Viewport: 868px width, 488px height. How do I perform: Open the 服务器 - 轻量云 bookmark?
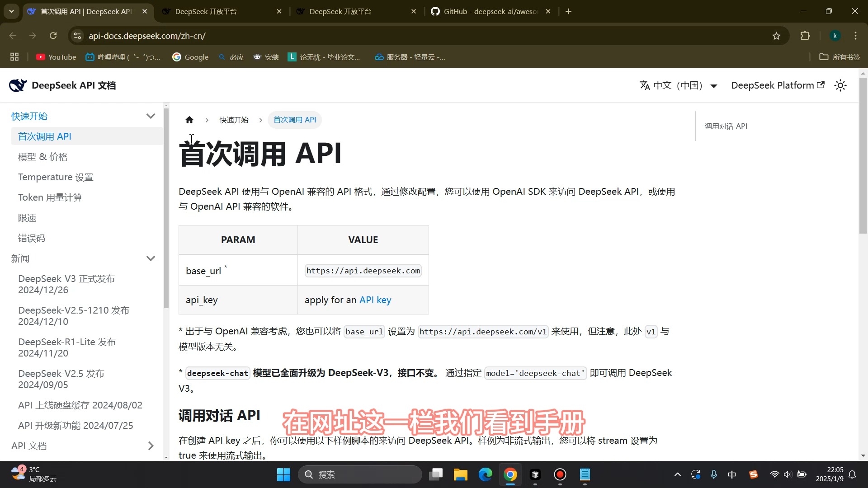pos(410,57)
